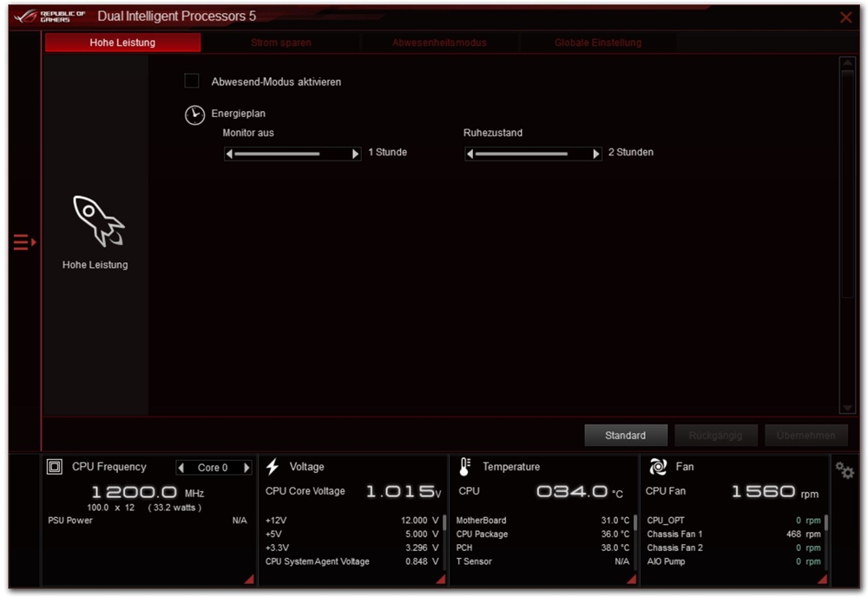The height and width of the screenshot is (597, 868).
Task: Click the main panel scroll down arrow
Action: point(847,409)
